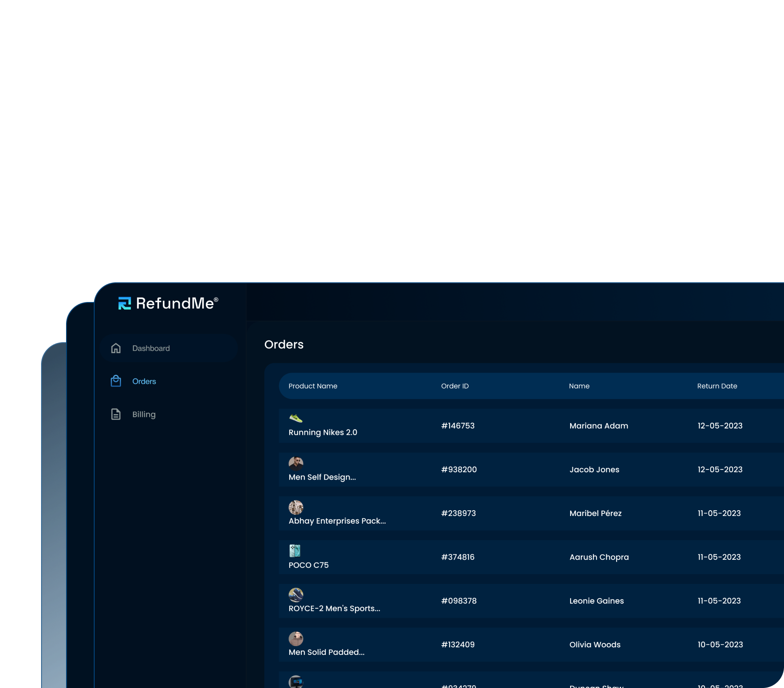Click the Billing document icon
Image resolution: width=784 pixels, height=688 pixels.
point(116,414)
